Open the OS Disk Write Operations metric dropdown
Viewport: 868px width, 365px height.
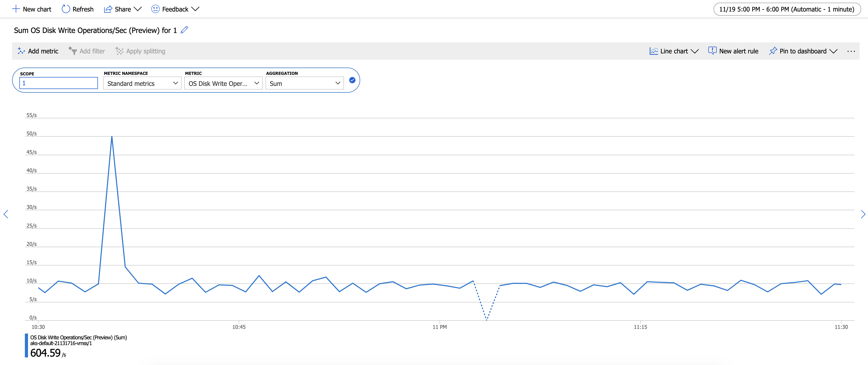(x=223, y=83)
